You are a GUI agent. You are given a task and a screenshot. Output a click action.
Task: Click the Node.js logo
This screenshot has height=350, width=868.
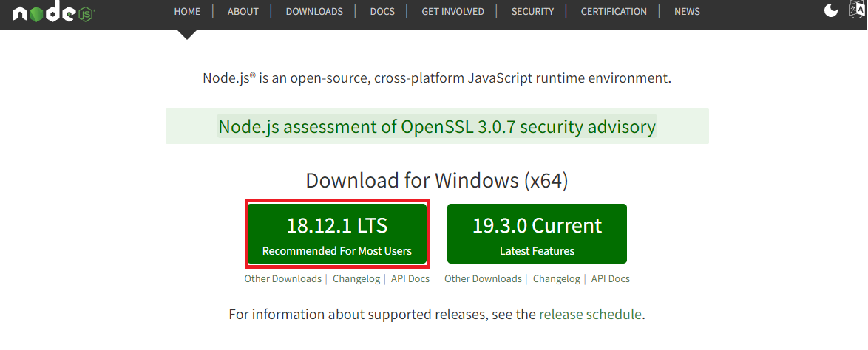click(54, 13)
